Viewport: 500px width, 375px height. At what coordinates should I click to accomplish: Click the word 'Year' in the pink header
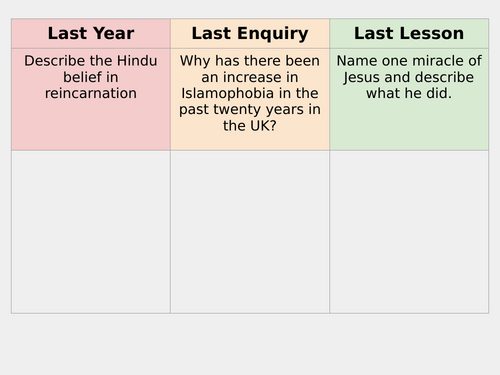click(x=113, y=33)
